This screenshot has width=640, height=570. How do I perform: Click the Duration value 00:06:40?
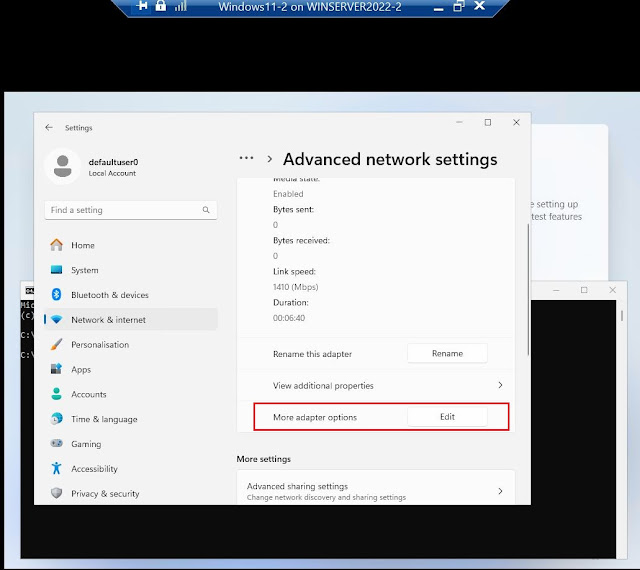289,318
